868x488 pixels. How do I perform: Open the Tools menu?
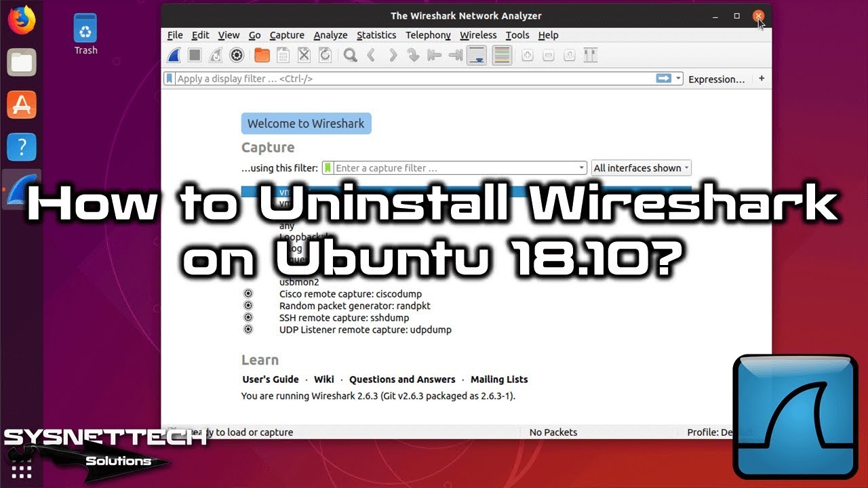517,35
